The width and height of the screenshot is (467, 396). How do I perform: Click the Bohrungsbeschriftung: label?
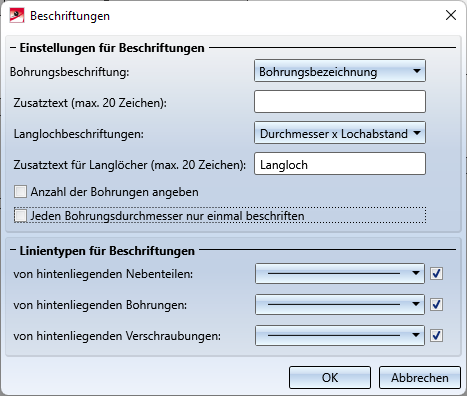pos(69,72)
